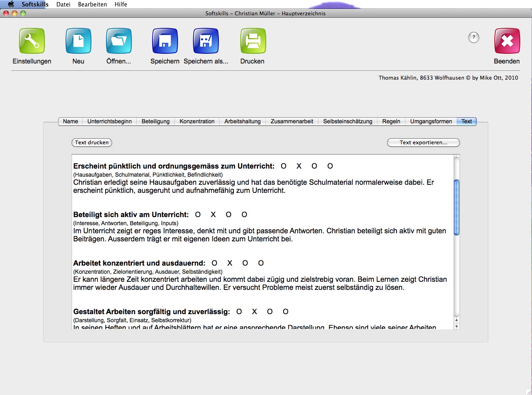Screen dimensions: 532x395
Task: Click the Text drucken button
Action: tap(92, 142)
